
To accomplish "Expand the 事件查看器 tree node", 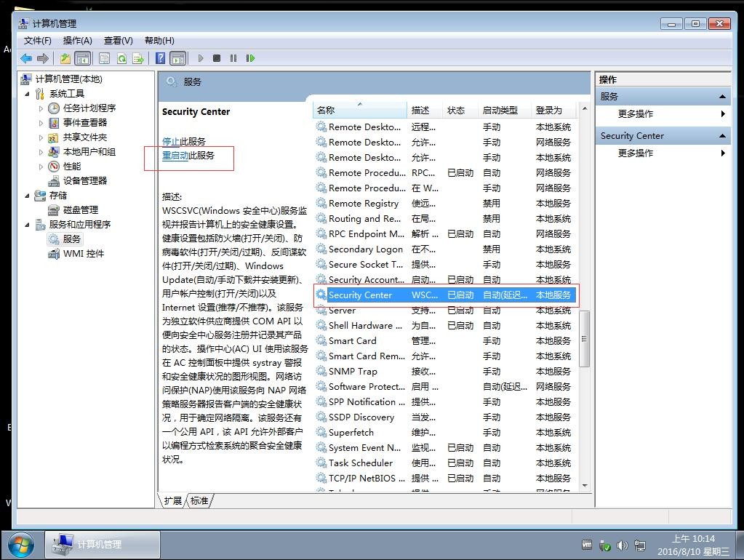I will pos(41,123).
